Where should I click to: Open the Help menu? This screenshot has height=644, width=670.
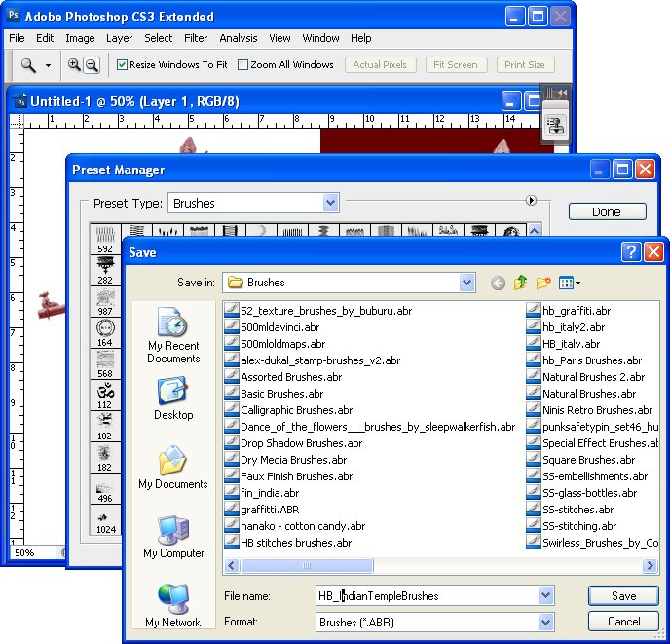tap(361, 38)
